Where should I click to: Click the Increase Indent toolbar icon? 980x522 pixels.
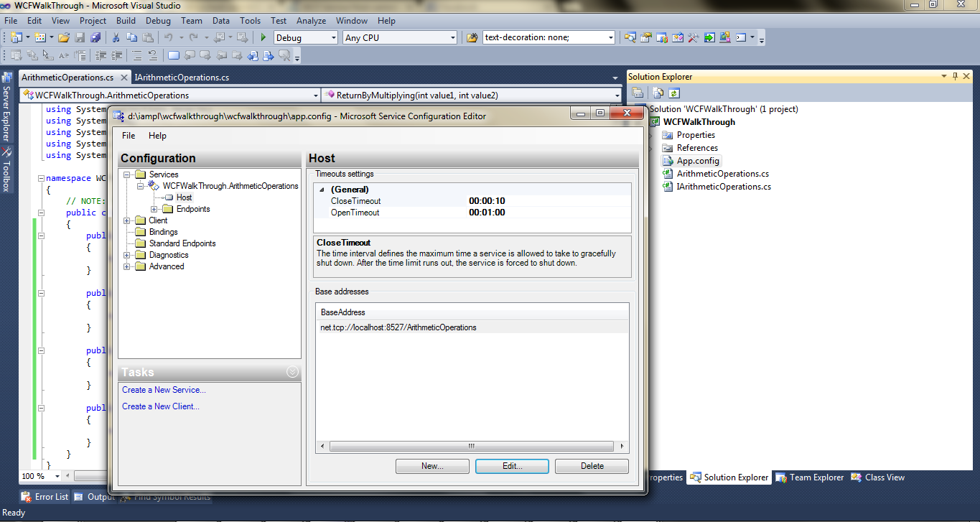point(116,55)
